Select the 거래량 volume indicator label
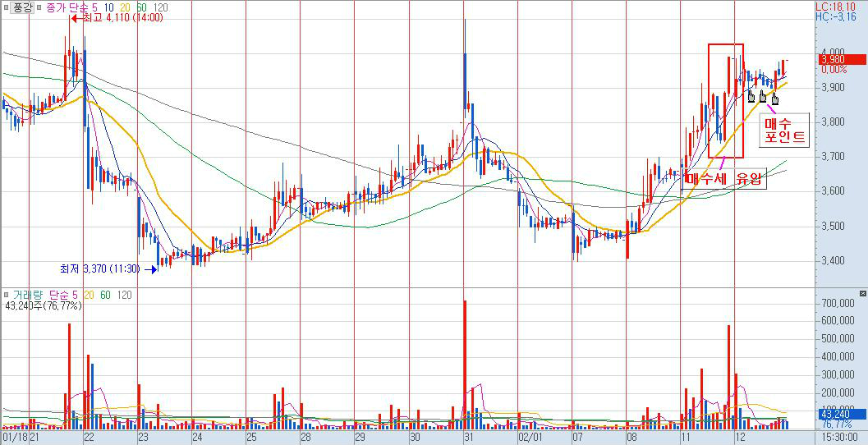 click(27, 296)
